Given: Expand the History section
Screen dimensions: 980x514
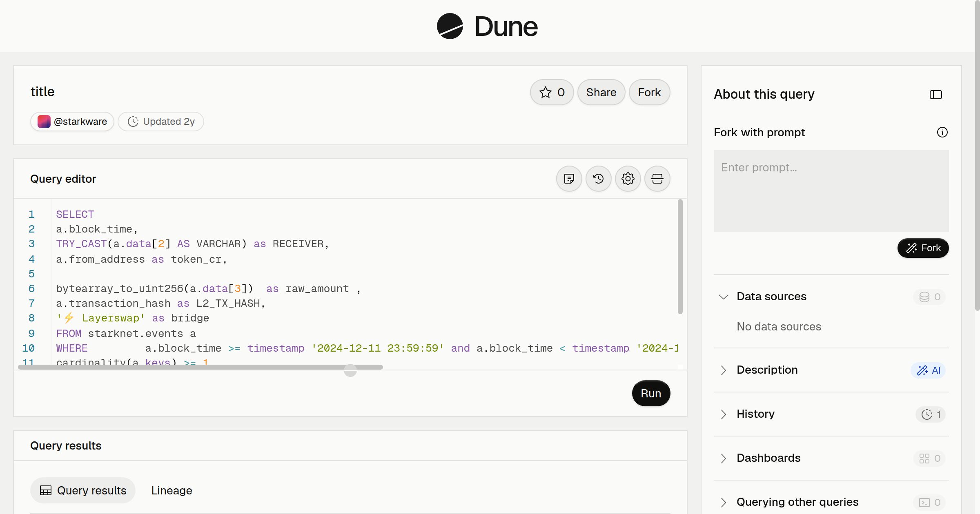Looking at the screenshot, I should click(723, 414).
